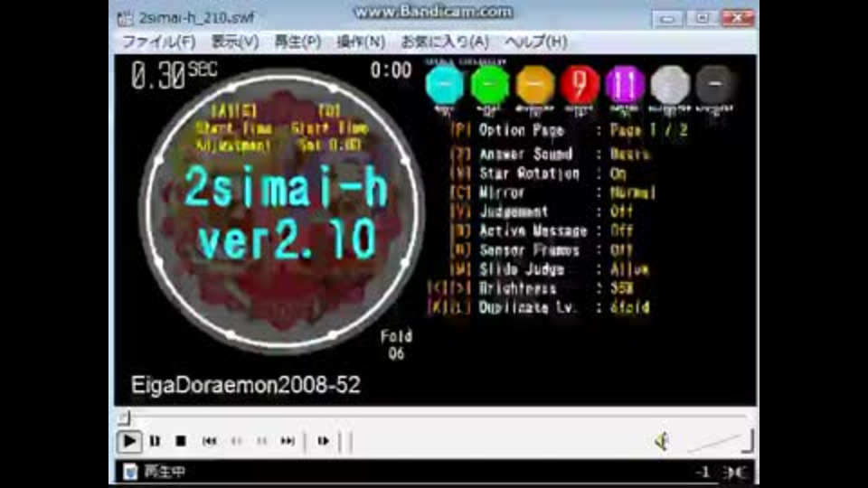Click the increase speed button
Viewport: 868px width, 488px height.
(x=262, y=441)
